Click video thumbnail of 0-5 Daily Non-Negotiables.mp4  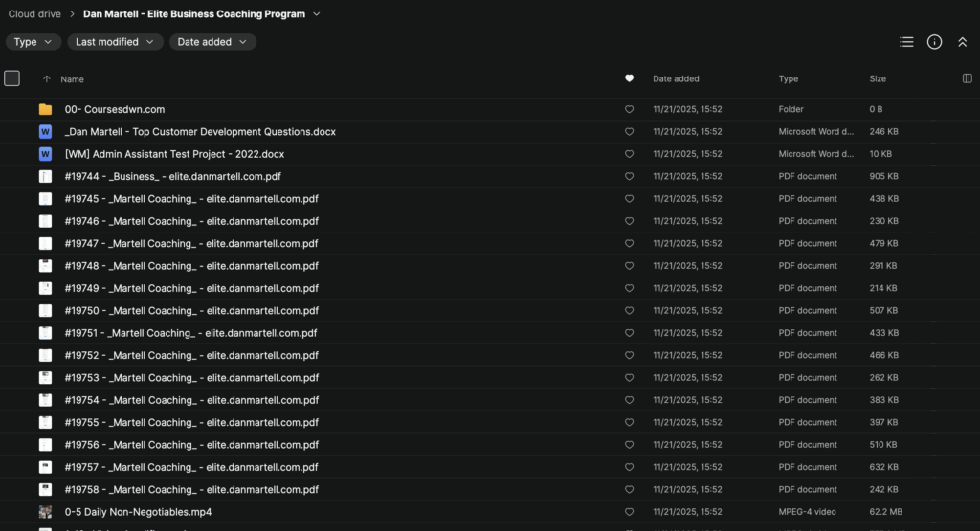(45, 512)
